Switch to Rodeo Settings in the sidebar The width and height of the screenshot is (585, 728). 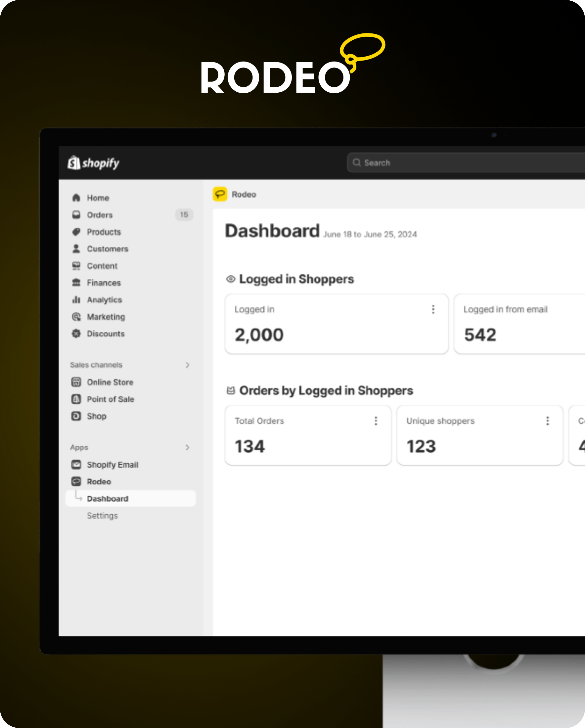pyautogui.click(x=102, y=516)
